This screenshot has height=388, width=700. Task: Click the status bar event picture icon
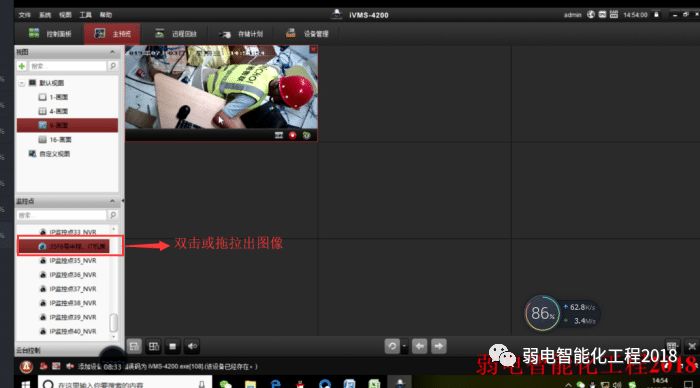click(x=56, y=366)
